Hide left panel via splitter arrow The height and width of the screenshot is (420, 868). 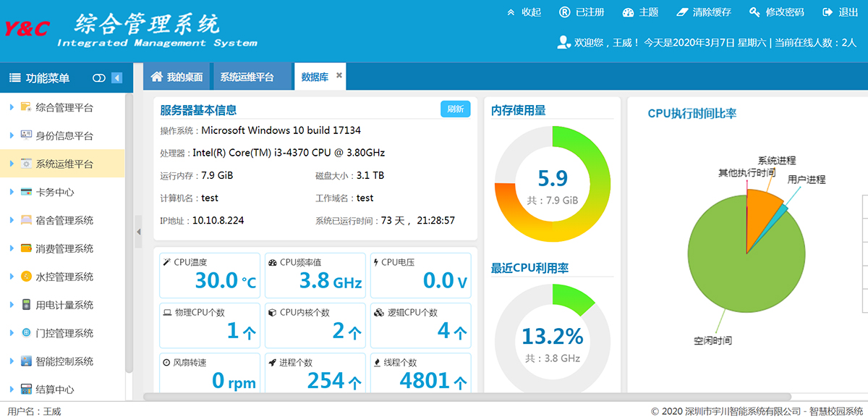click(138, 232)
